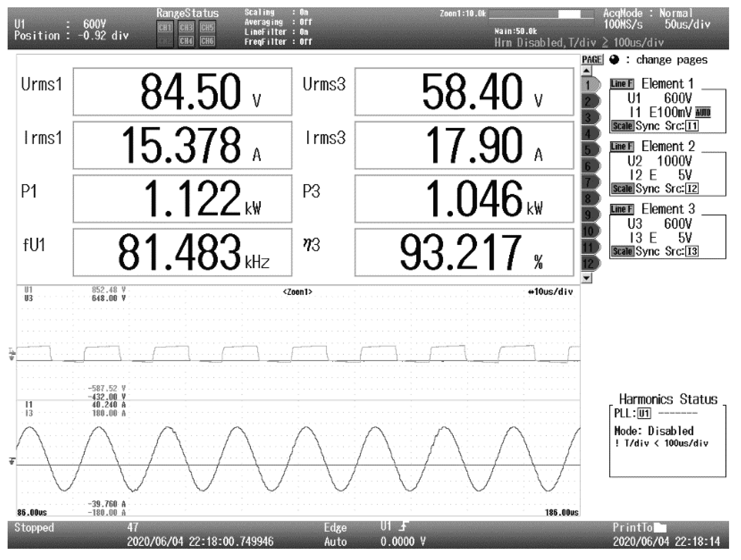Select page tab 7
The image size is (741, 560).
click(591, 183)
